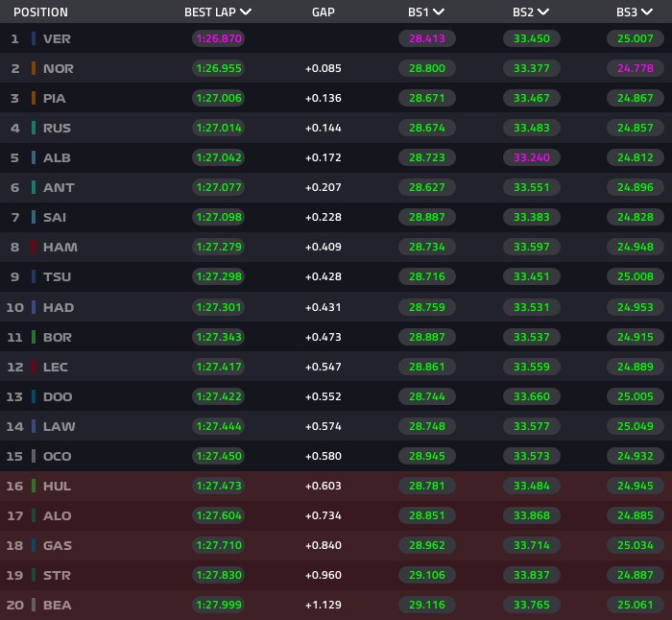The width and height of the screenshot is (672, 620).
Task: Select the RUS row +0.144 gap
Action: click(324, 128)
